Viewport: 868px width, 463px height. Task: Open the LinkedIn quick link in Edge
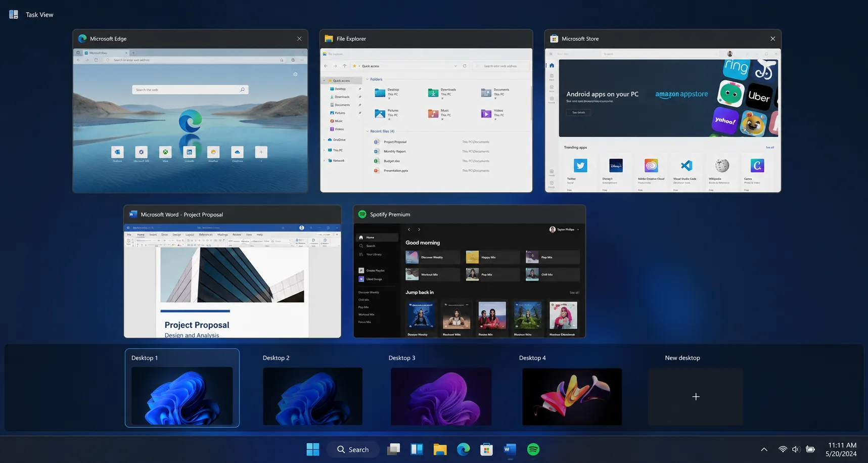pos(189,152)
